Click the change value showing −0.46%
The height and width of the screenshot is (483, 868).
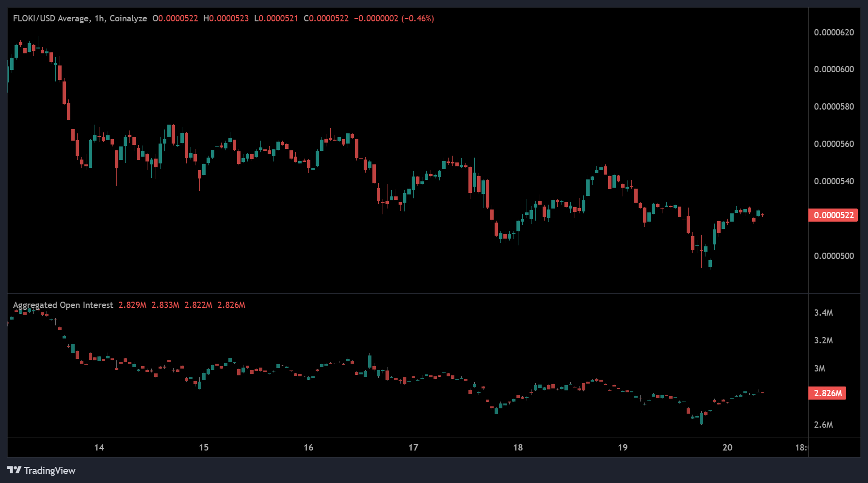pyautogui.click(x=418, y=18)
